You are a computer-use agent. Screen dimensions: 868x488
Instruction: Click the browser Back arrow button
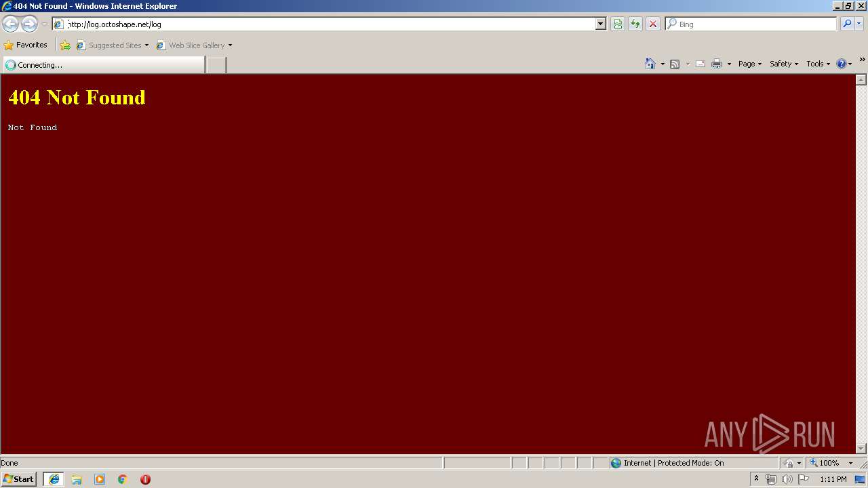coord(10,24)
